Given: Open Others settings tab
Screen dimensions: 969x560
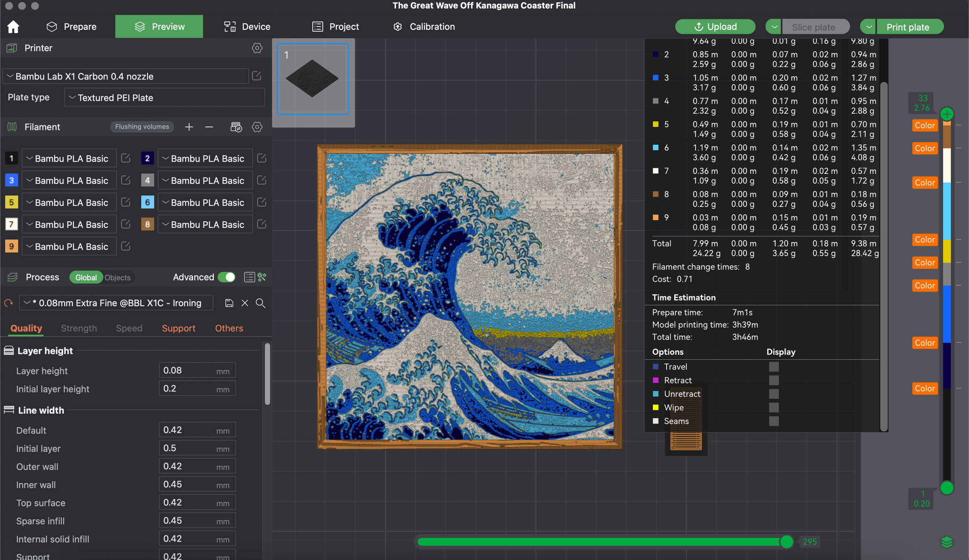Looking at the screenshot, I should click(x=229, y=328).
